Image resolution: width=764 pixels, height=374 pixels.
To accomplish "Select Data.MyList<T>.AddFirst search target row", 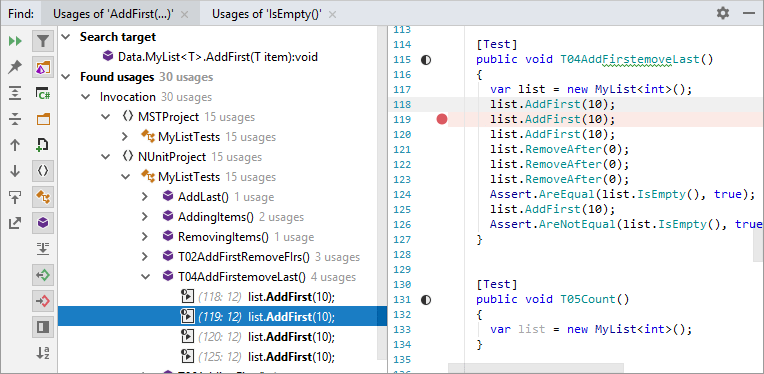I will (x=222, y=57).
